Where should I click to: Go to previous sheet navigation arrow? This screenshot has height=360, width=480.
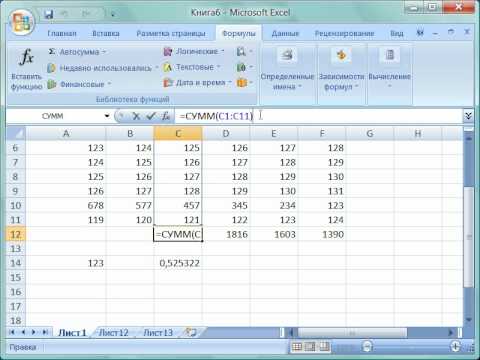23,332
